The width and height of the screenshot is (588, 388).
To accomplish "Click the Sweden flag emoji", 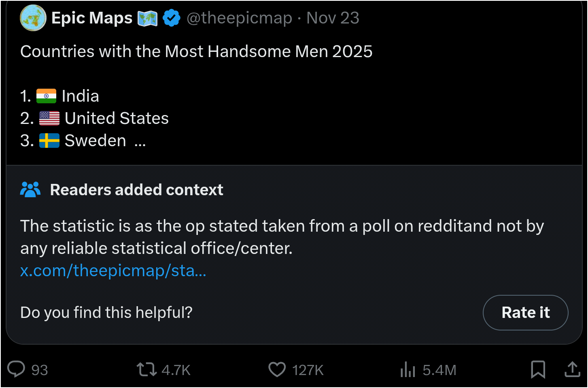I will (49, 141).
